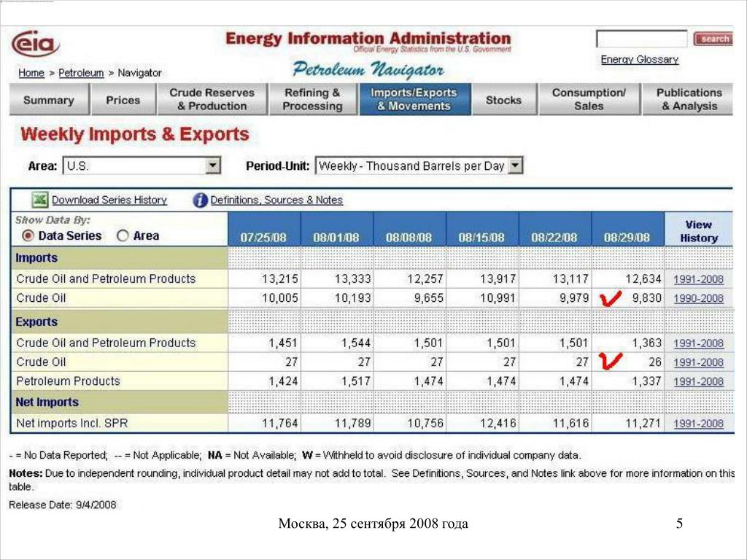
Task: Click the Weekly Imports & Exports heading
Action: (x=135, y=134)
